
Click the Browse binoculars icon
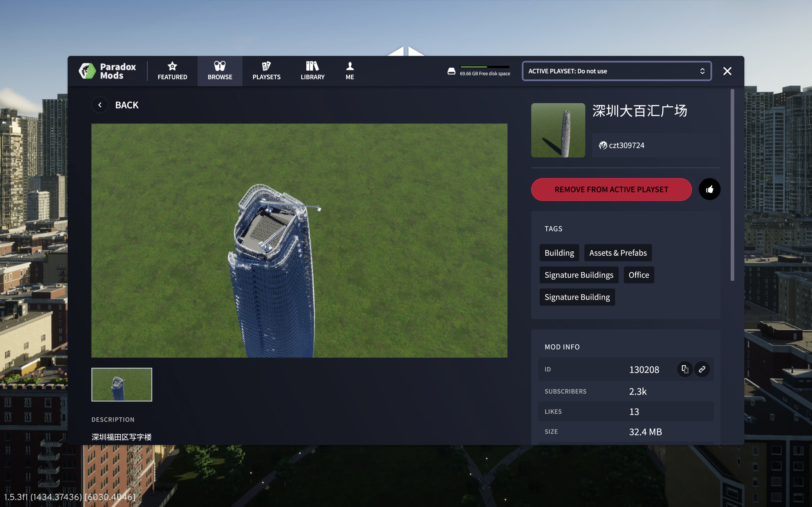[x=220, y=66]
